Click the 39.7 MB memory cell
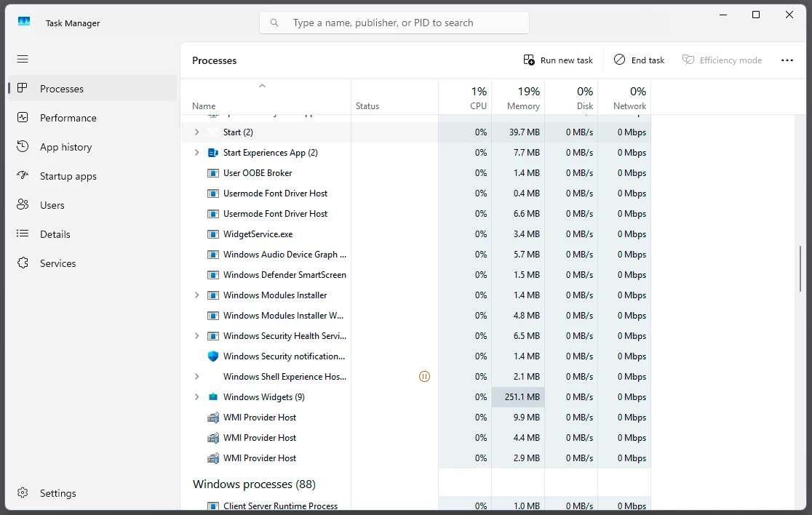The height and width of the screenshot is (515, 812). click(518, 132)
